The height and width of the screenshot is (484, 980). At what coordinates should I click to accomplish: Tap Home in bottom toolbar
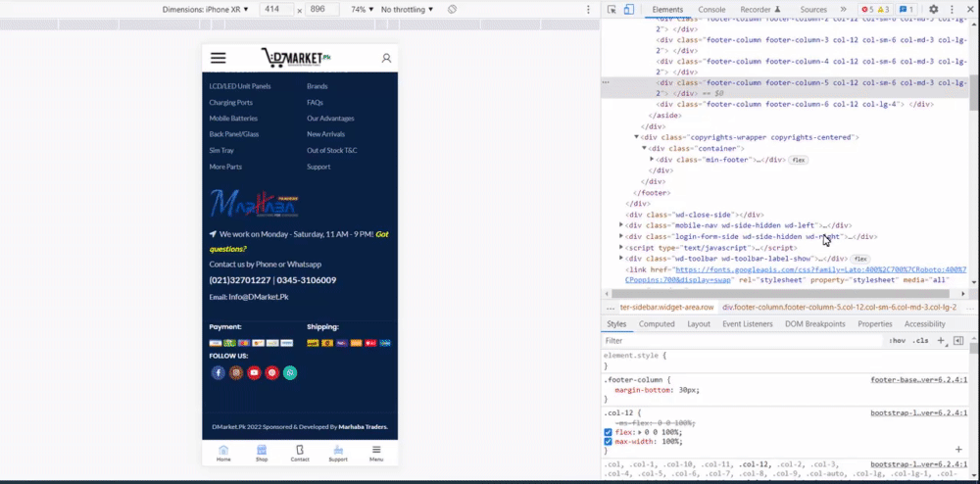[223, 454]
